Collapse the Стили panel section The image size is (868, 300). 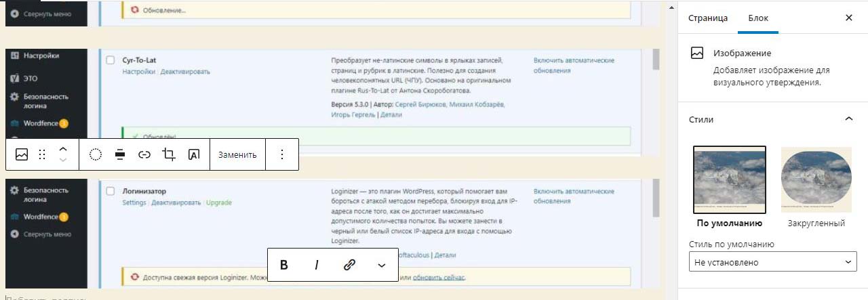[x=848, y=119]
